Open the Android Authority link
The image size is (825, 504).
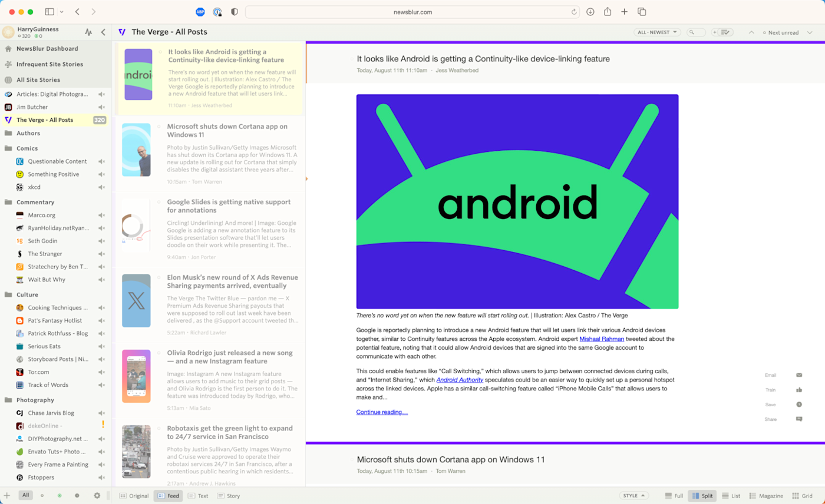click(x=460, y=380)
